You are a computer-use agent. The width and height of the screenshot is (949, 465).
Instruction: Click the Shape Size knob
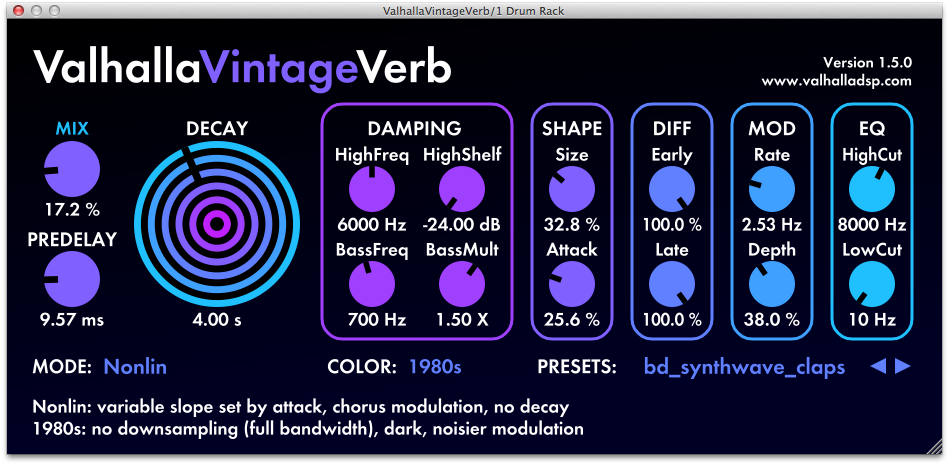pos(572,190)
